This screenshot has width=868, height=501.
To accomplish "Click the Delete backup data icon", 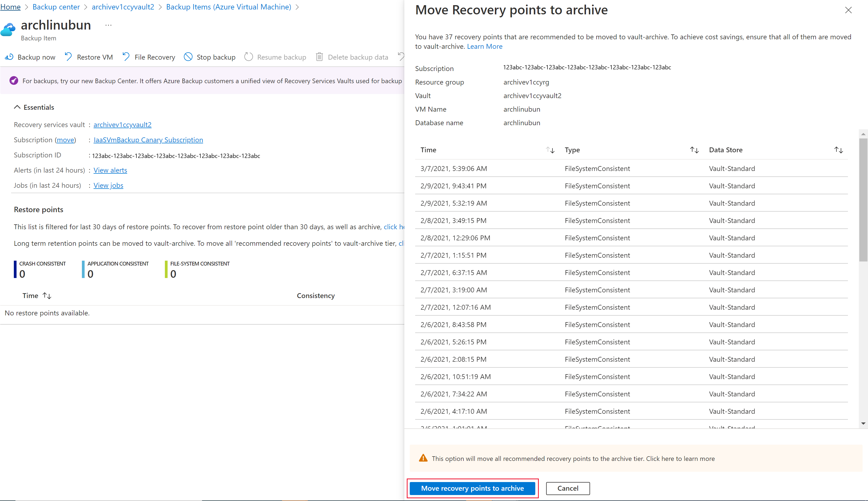I will pyautogui.click(x=319, y=57).
